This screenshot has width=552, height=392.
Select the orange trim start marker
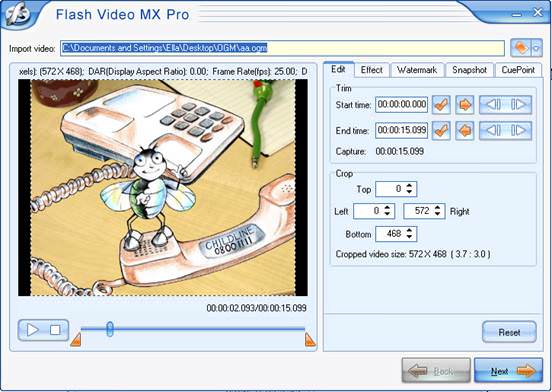pos(76,340)
